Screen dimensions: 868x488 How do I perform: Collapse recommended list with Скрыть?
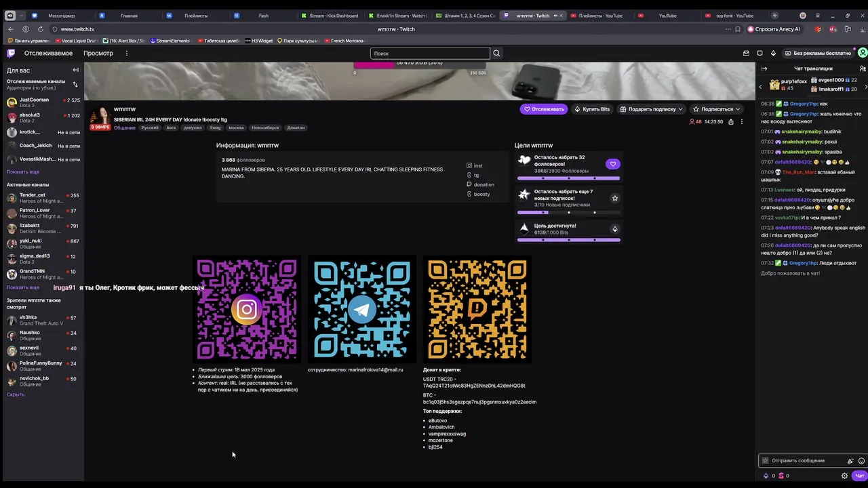16,394
